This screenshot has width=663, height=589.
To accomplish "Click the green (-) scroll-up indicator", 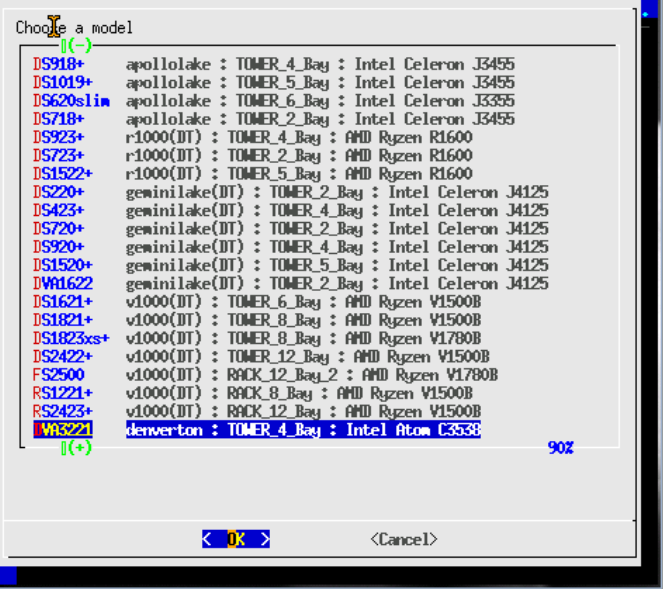I will (77, 45).
